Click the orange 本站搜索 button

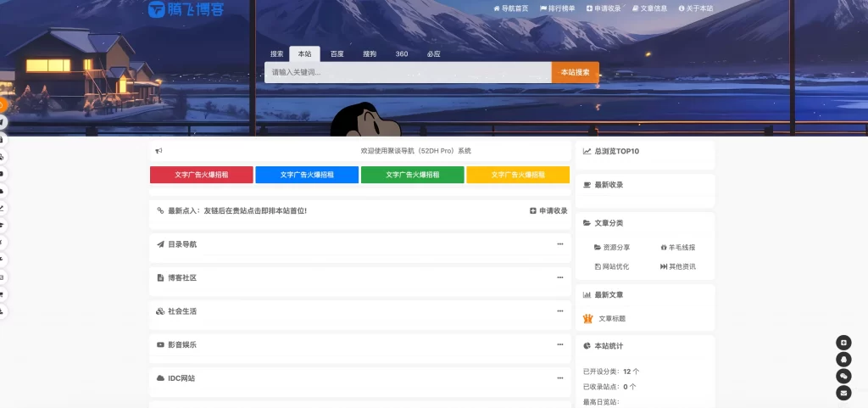(576, 72)
